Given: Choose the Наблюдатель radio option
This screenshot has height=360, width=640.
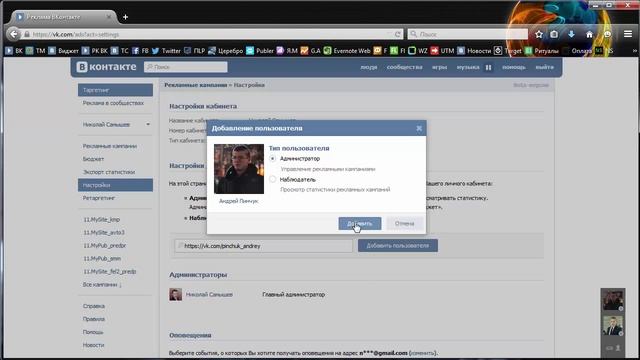Looking at the screenshot, I should [x=273, y=179].
